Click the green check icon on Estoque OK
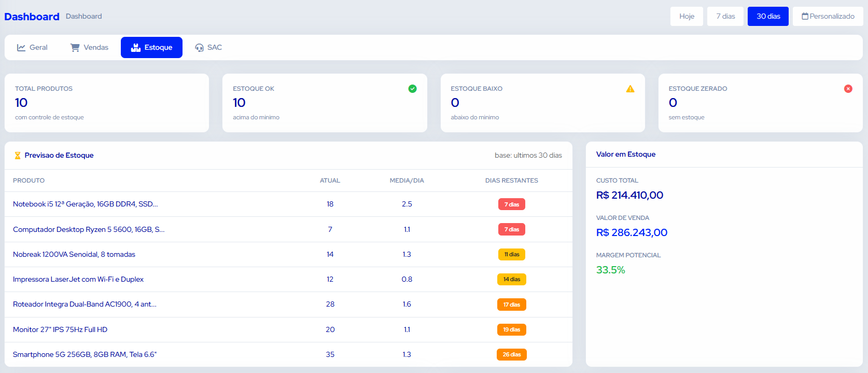 pyautogui.click(x=412, y=89)
